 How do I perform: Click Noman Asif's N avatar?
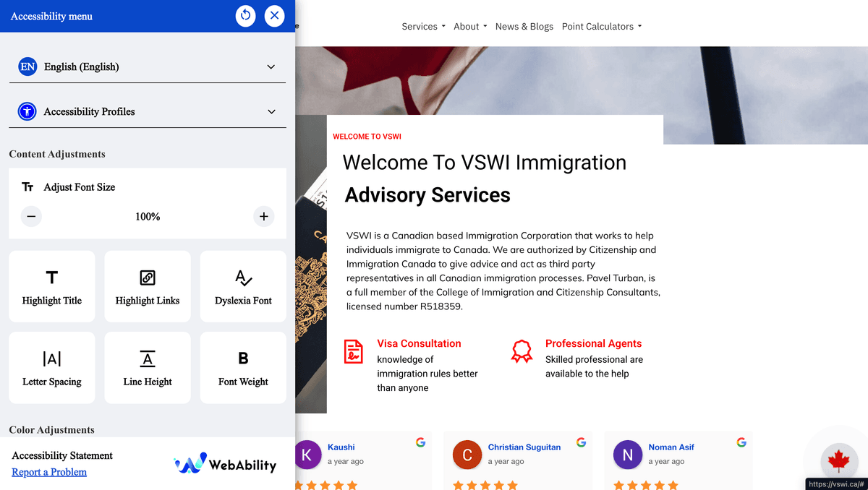[628, 455]
